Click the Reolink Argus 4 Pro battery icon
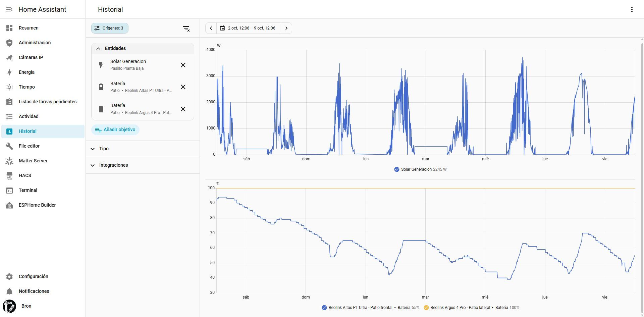 coord(101,109)
